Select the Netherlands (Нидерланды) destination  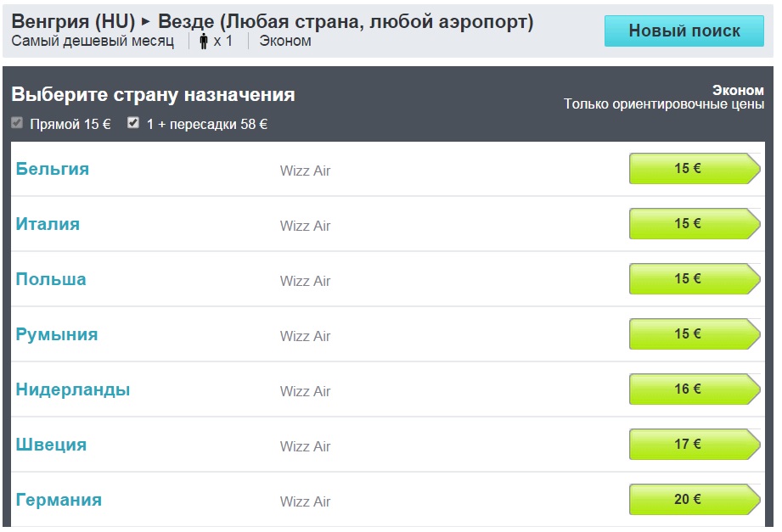pyautogui.click(x=73, y=390)
